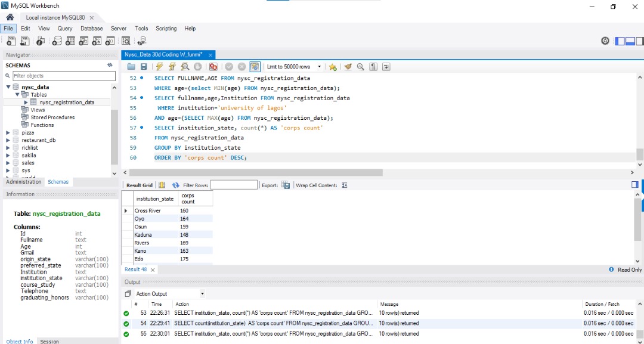Run EXPLAIN on statement under cursor

pos(185,67)
